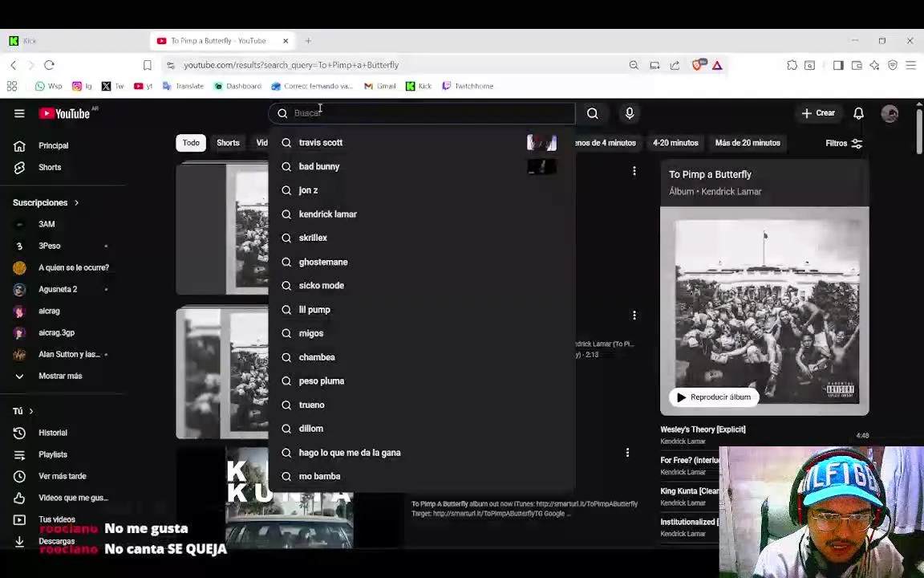Open Brave Rewards triangle icon

pyautogui.click(x=717, y=66)
